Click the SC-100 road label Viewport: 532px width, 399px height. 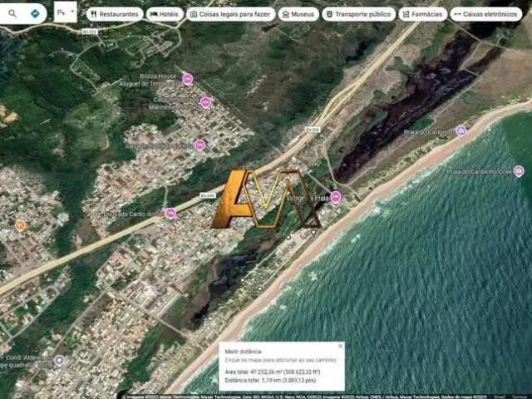pos(312,130)
